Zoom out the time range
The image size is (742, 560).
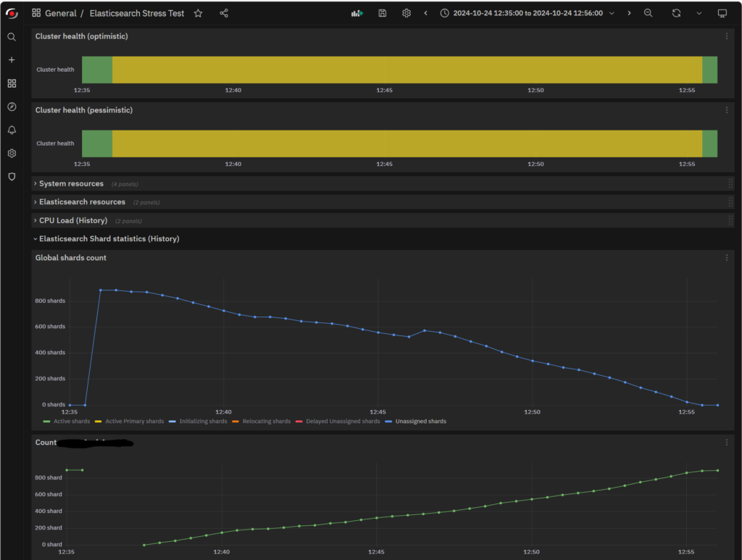[x=649, y=13]
